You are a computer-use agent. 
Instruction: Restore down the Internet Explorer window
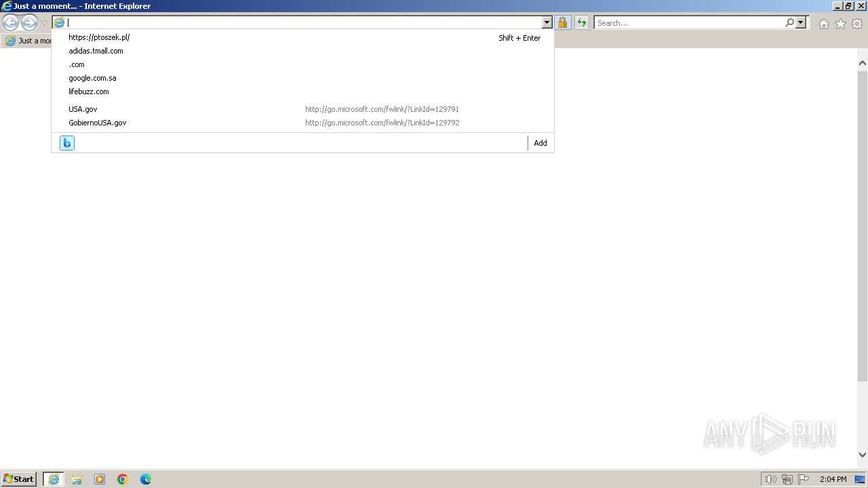848,6
